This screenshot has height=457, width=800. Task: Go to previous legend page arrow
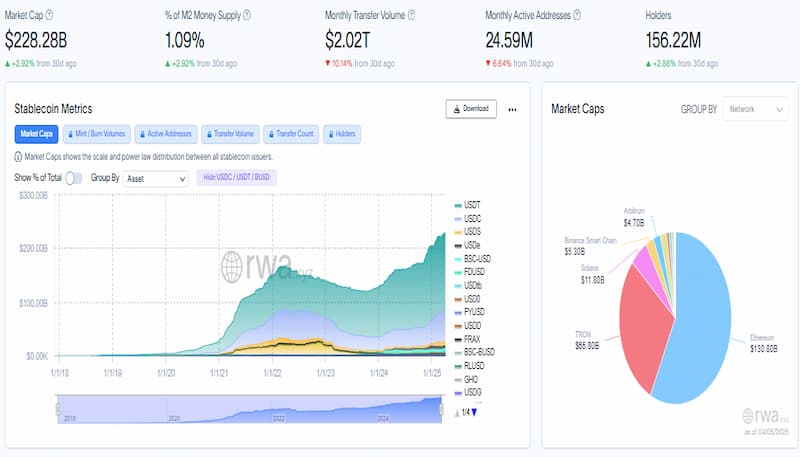457,412
